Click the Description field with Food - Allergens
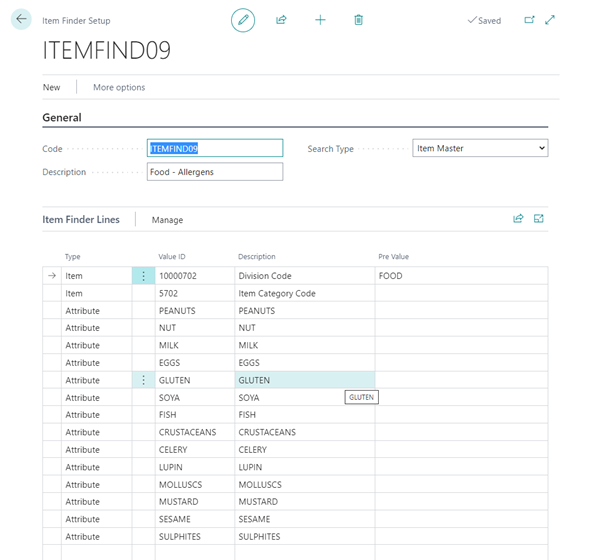 pos(215,172)
